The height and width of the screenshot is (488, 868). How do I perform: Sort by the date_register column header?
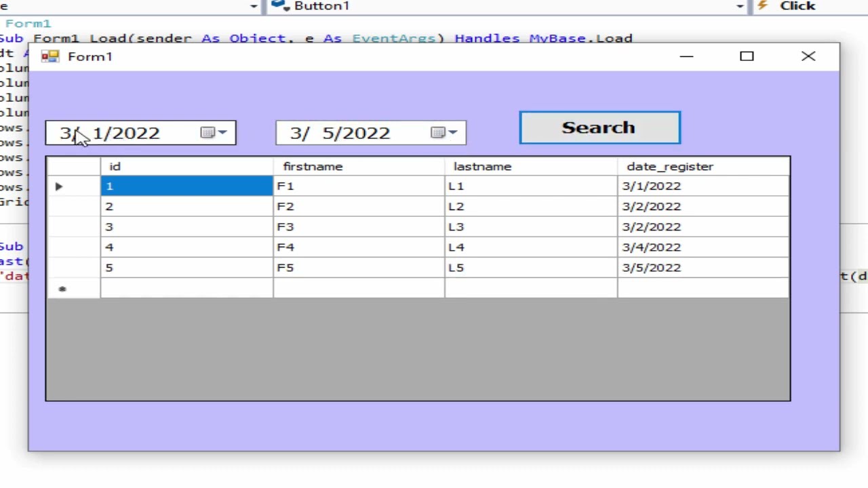(703, 167)
